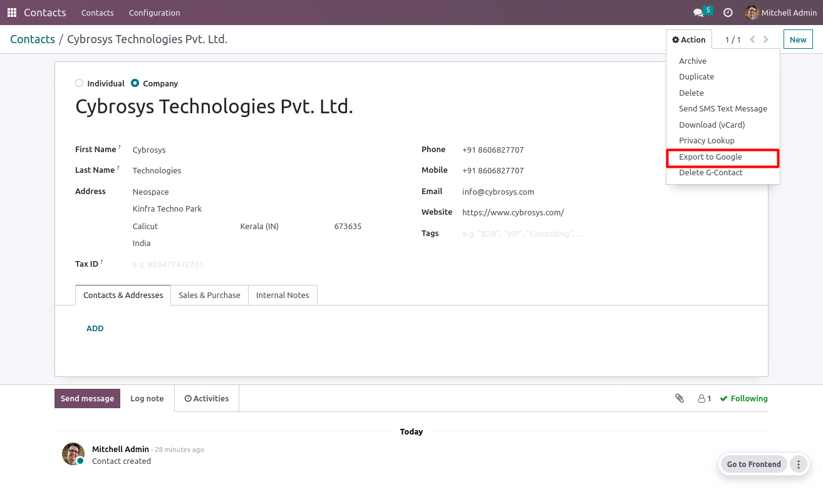The width and height of the screenshot is (823, 504).
Task: Select the Individual radio button
Action: coord(79,83)
